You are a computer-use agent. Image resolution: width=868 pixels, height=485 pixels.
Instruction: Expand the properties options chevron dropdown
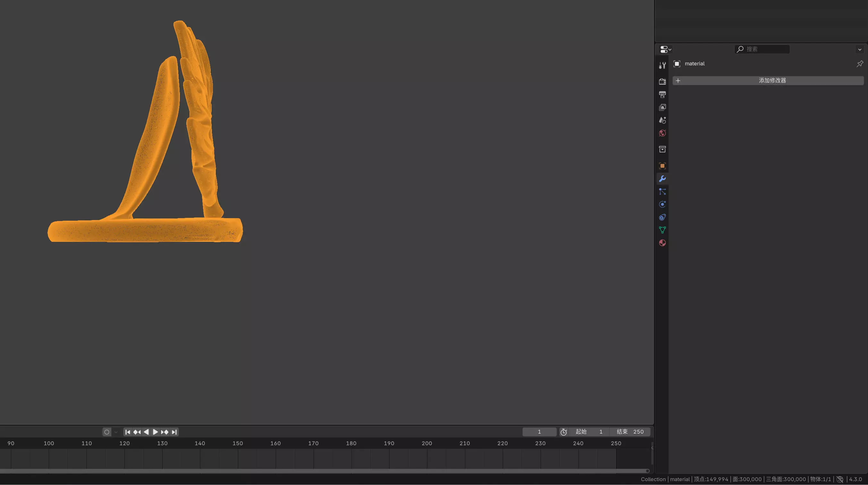coord(860,49)
